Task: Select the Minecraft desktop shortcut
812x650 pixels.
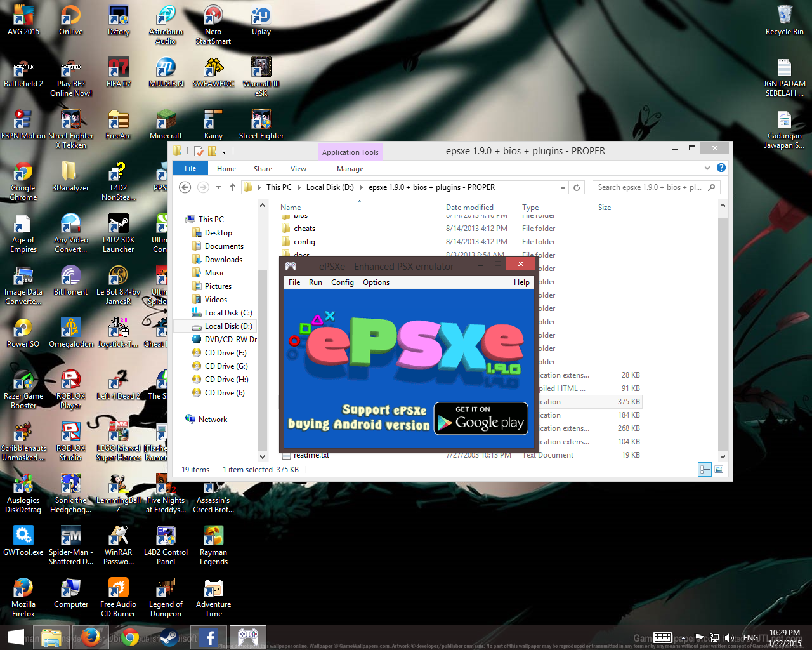Action: click(166, 124)
